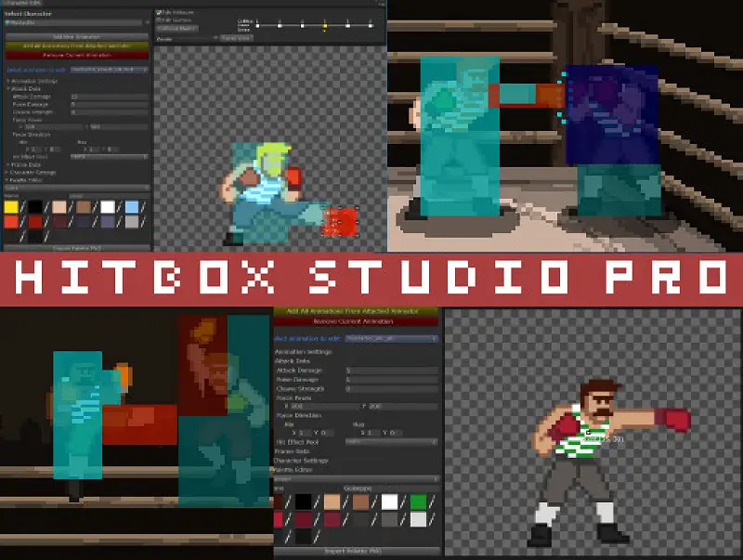Expand the Animation Settings foldout in the lower editor
The width and height of the screenshot is (743, 560).
pos(304,352)
